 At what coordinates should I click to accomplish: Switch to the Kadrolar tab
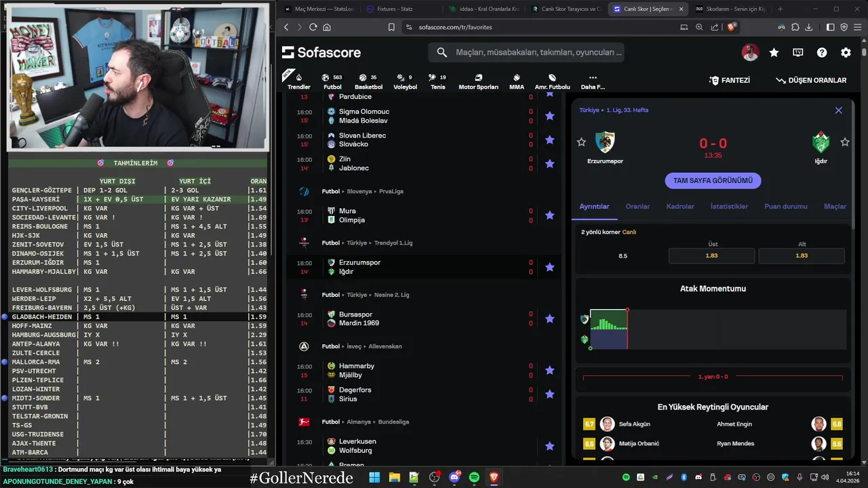(x=680, y=206)
